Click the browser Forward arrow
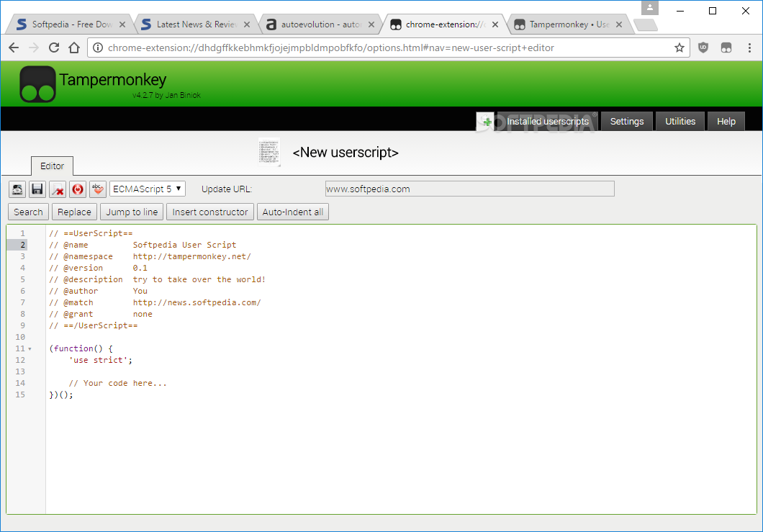This screenshot has height=532, width=763. pos(34,48)
